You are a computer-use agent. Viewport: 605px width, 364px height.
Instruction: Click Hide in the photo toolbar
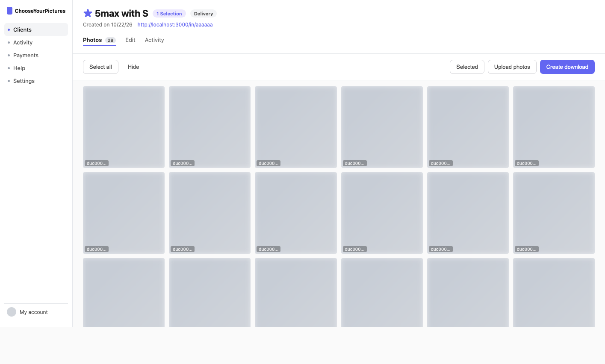pyautogui.click(x=133, y=67)
